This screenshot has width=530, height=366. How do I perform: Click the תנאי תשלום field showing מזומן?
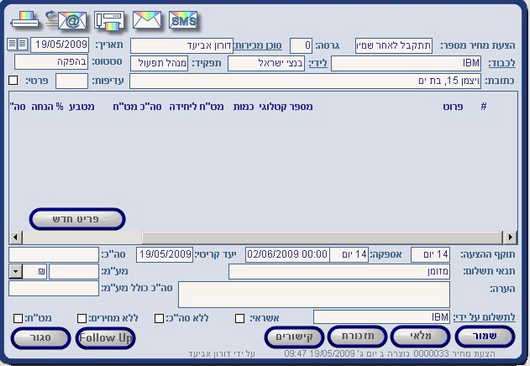click(x=339, y=272)
